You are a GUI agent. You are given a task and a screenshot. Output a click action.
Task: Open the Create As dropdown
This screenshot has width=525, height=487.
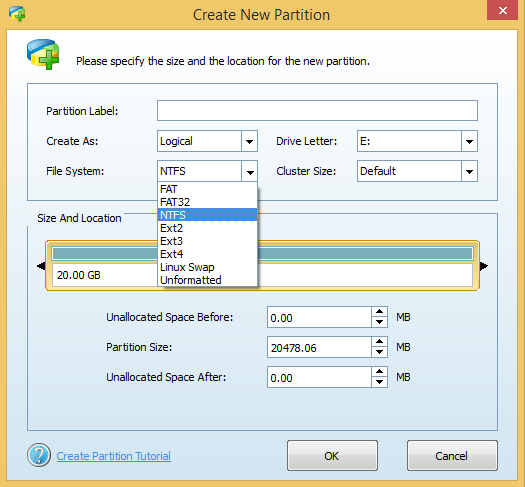pos(249,141)
